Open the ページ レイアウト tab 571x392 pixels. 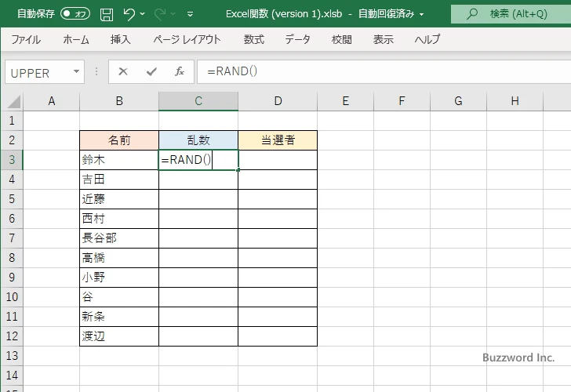[x=187, y=39]
